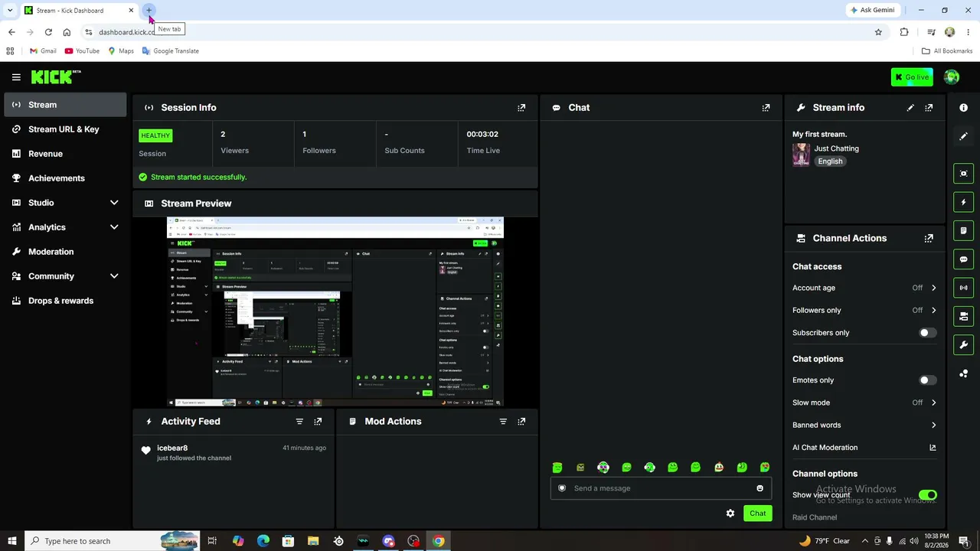The width and height of the screenshot is (980, 551).
Task: Open Drops & rewards page
Action: pos(65,301)
